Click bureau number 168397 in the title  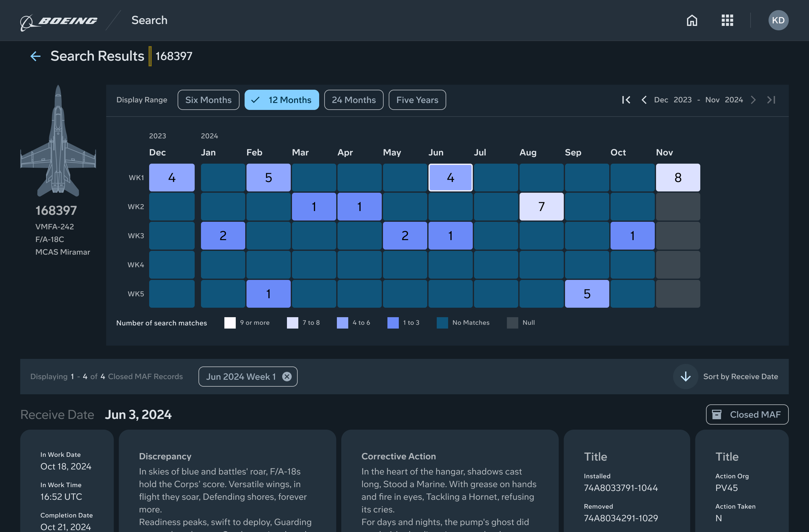tap(174, 56)
